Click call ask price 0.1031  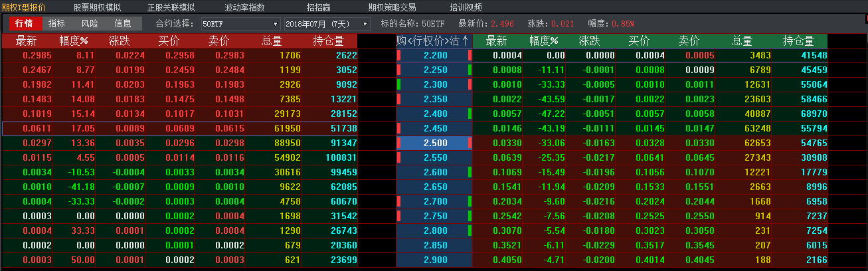coord(229,114)
